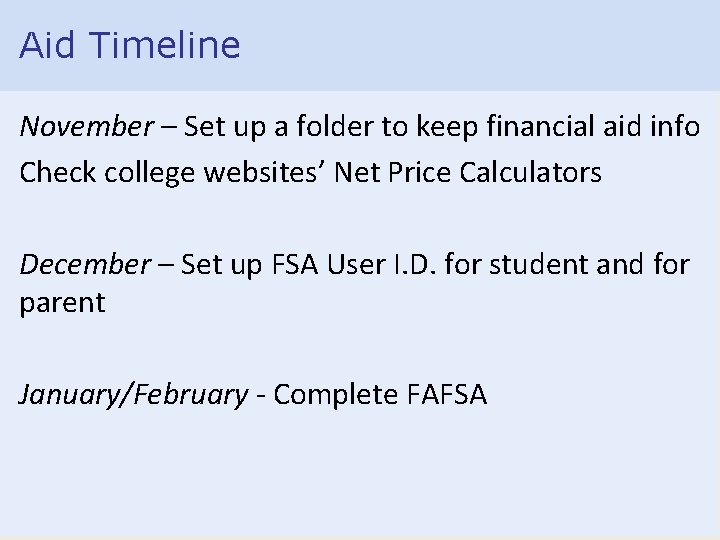The width and height of the screenshot is (720, 540).
Task: Click the word December
Action: pos(84,265)
